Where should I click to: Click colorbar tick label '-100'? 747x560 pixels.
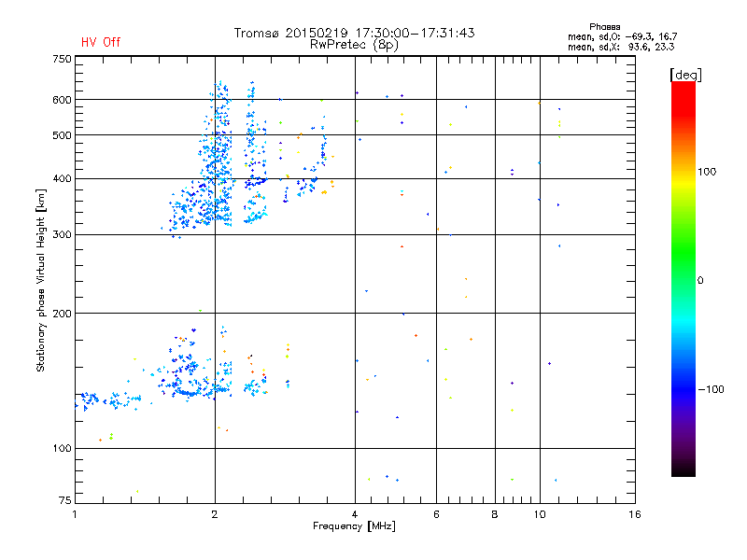point(712,389)
